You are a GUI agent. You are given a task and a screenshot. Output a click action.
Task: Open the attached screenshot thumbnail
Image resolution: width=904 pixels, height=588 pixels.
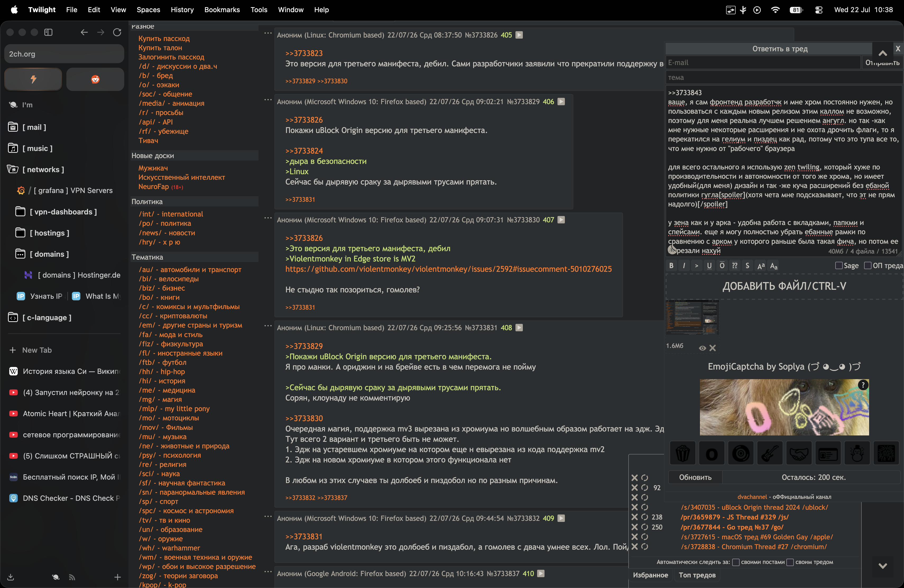692,318
